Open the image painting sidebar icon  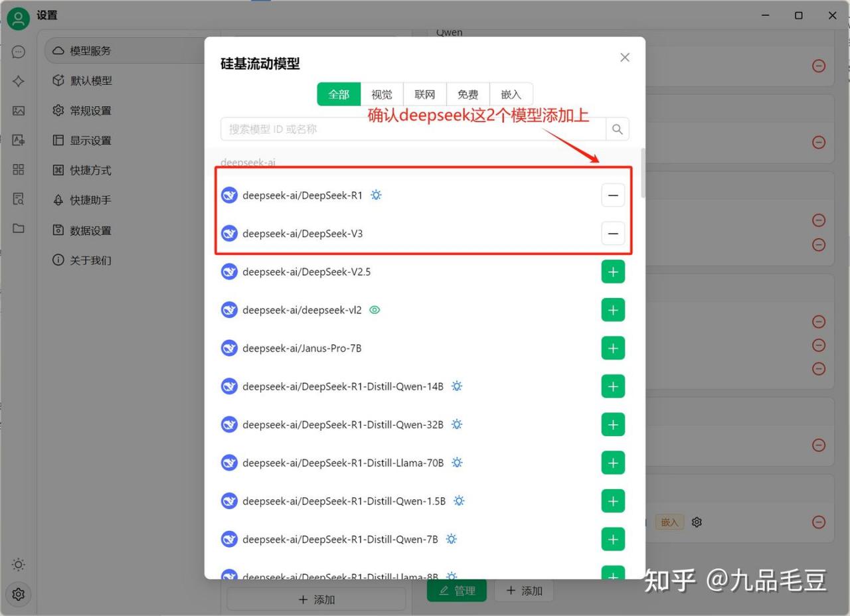19,111
